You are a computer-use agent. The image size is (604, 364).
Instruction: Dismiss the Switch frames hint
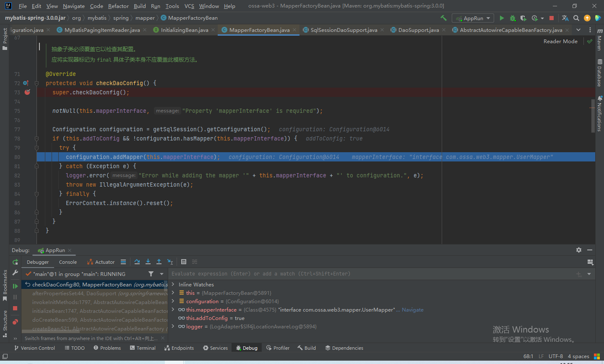click(x=163, y=338)
